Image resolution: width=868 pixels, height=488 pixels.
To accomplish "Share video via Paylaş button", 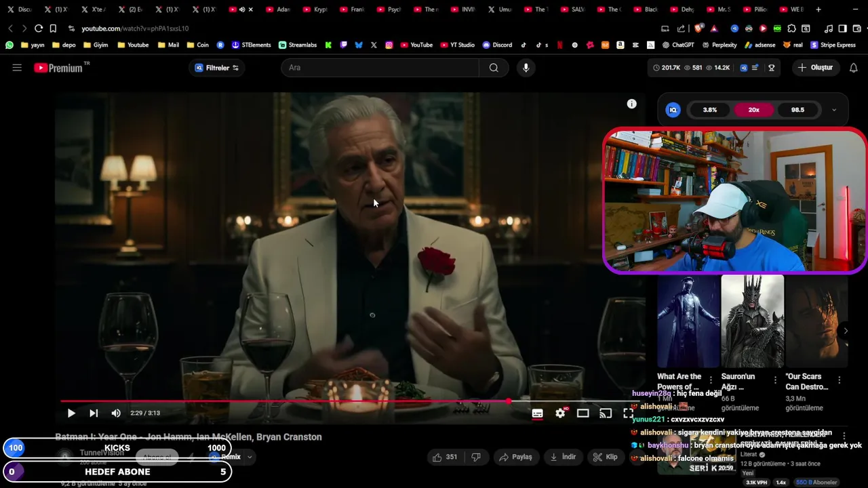I will click(x=515, y=457).
